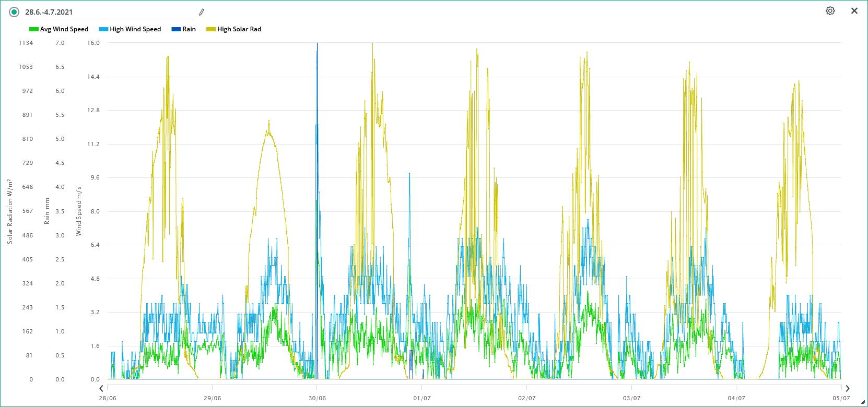The image size is (868, 407).
Task: Click the 30/06 date marker on x-axis
Action: click(317, 398)
